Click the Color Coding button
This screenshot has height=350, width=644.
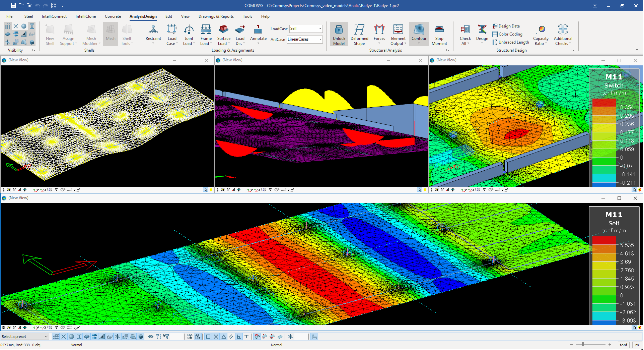(507, 34)
